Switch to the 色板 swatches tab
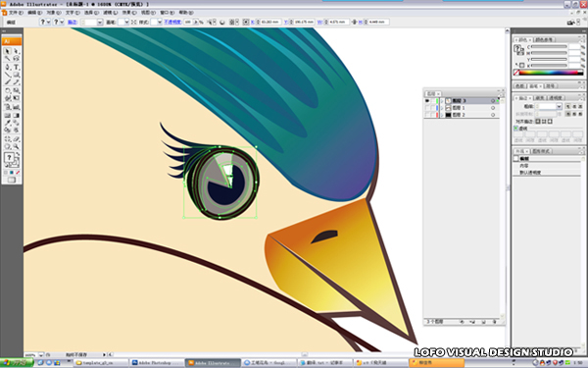Screen dimensions: 588x368 (519, 86)
